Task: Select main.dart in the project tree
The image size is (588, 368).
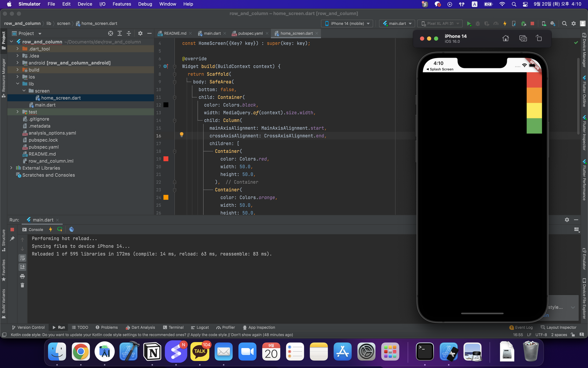Action: pos(45,105)
